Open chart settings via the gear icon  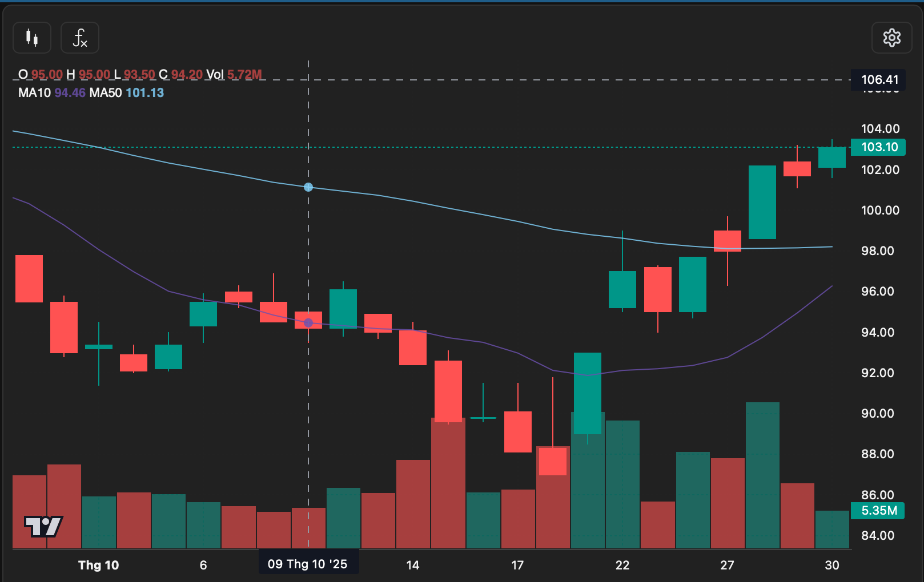tap(891, 38)
